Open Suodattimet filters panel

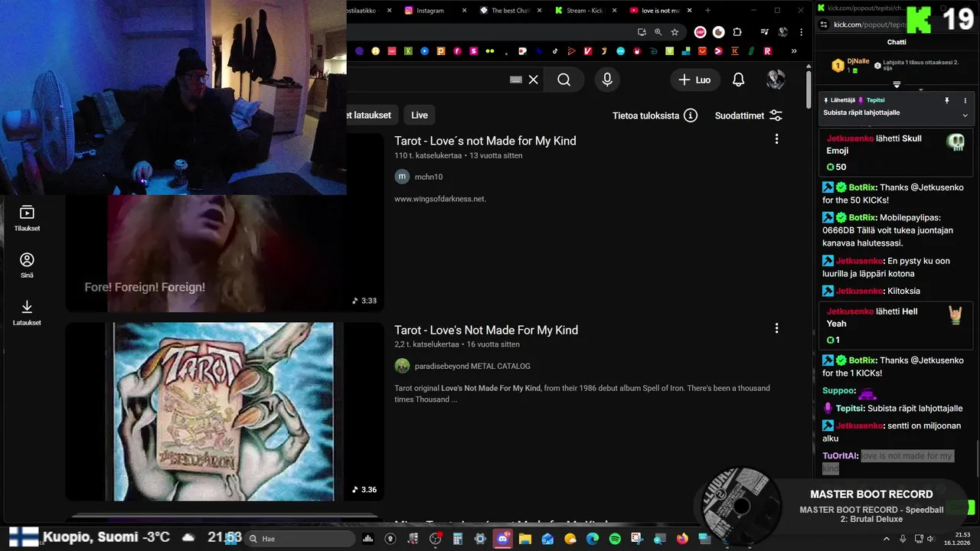click(x=749, y=116)
